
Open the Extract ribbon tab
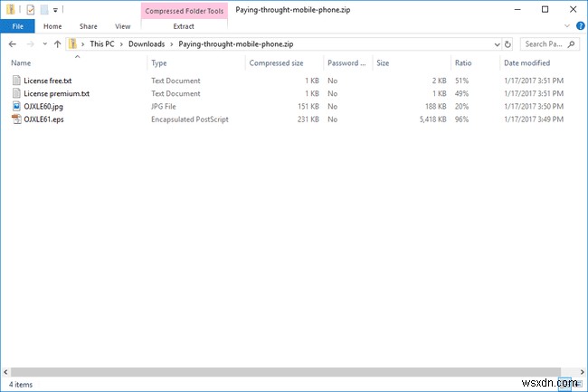pyautogui.click(x=184, y=26)
